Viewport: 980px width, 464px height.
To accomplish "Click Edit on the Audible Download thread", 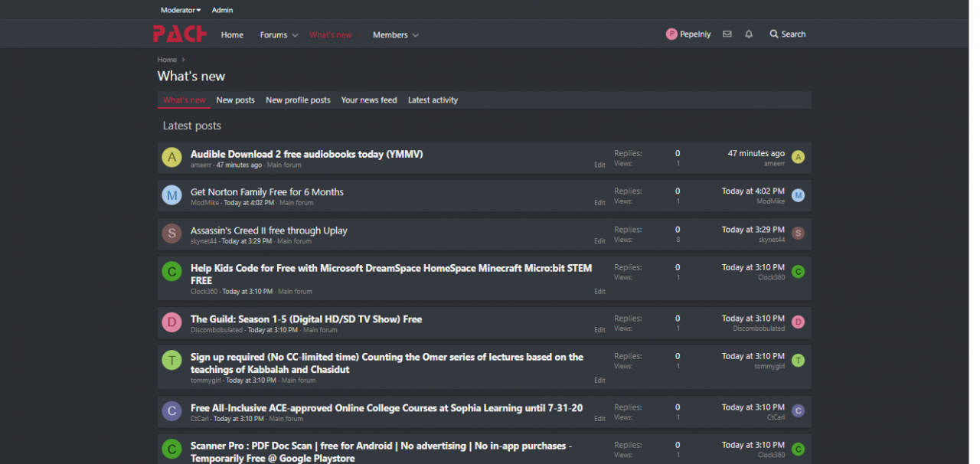I will [x=599, y=165].
